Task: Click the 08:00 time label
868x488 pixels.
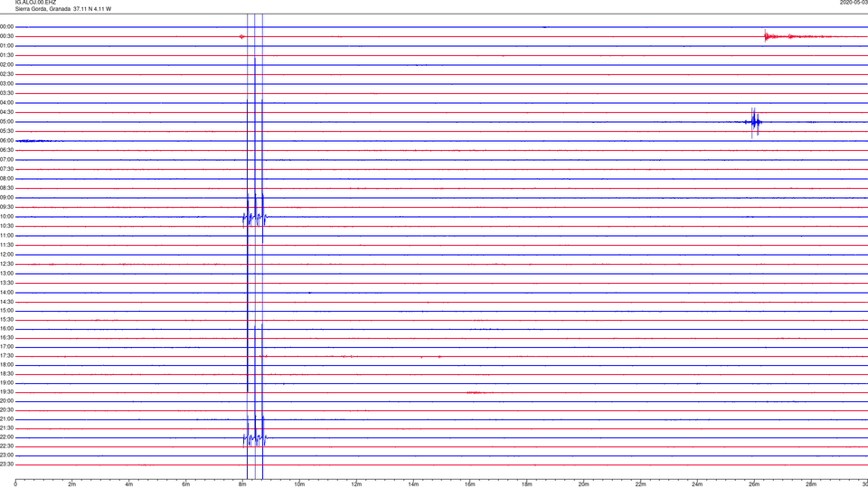Action: [6, 179]
